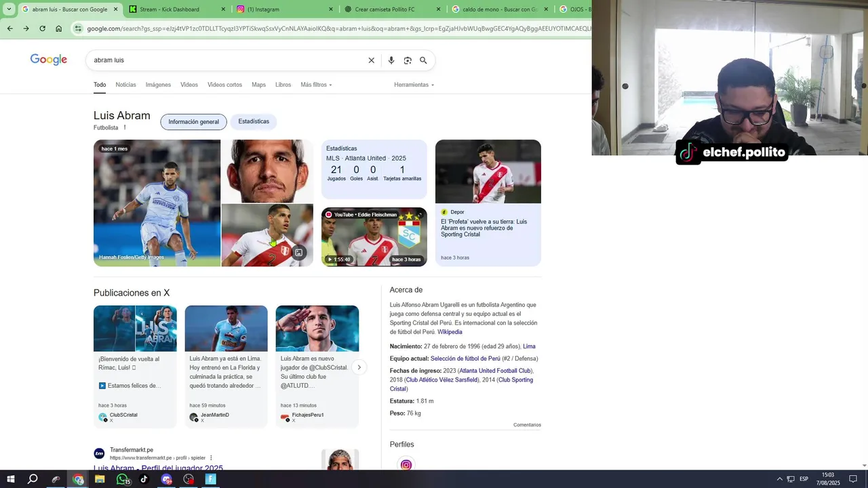
Task: Expand the system tray hidden icons arrow
Action: (779, 479)
